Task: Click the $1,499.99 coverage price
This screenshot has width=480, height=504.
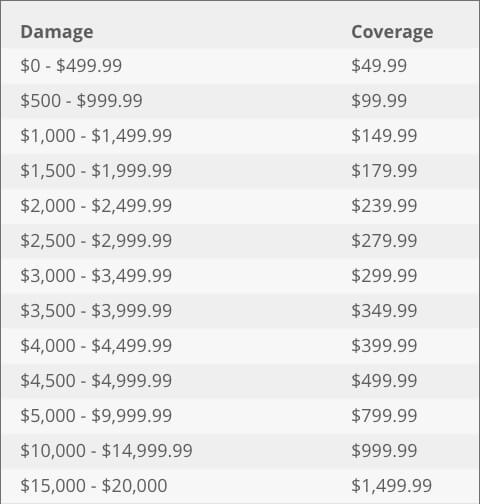Action: click(392, 486)
